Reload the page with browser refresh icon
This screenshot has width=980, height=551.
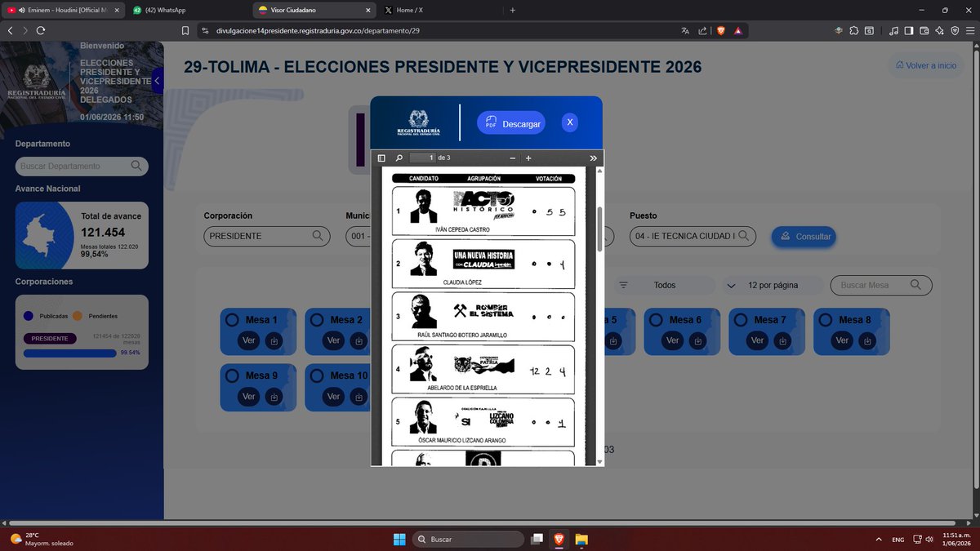(x=41, y=30)
